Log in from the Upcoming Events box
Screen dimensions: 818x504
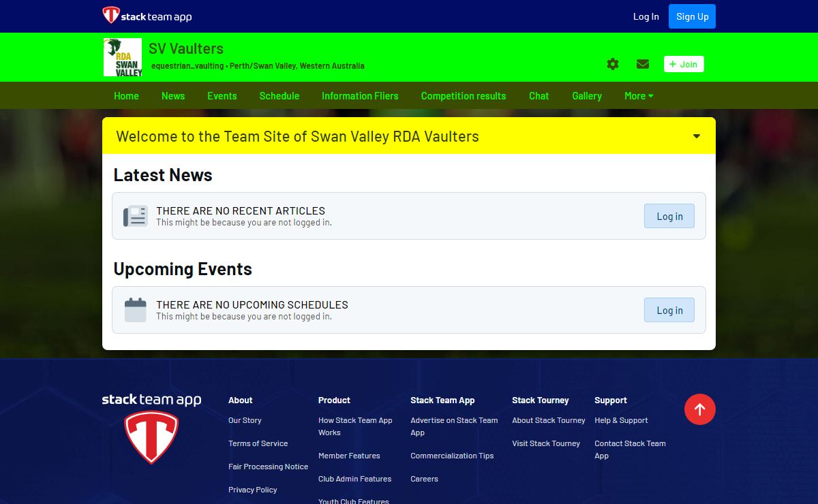click(x=669, y=310)
